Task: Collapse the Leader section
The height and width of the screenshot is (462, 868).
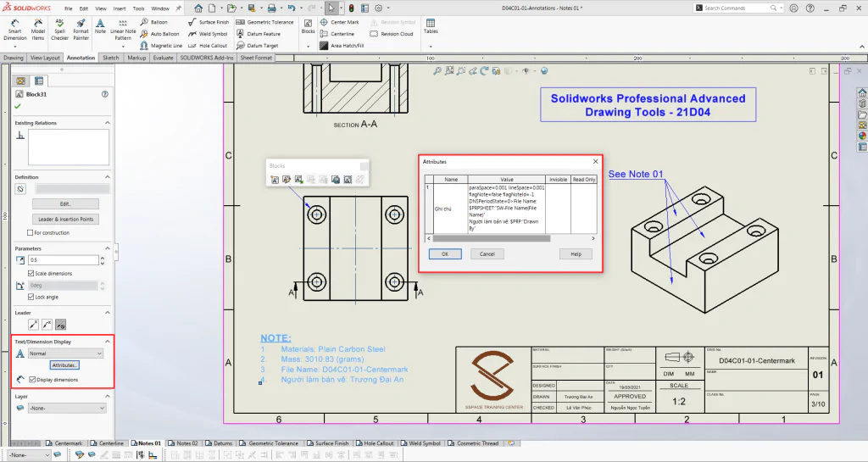Action: 108,313
